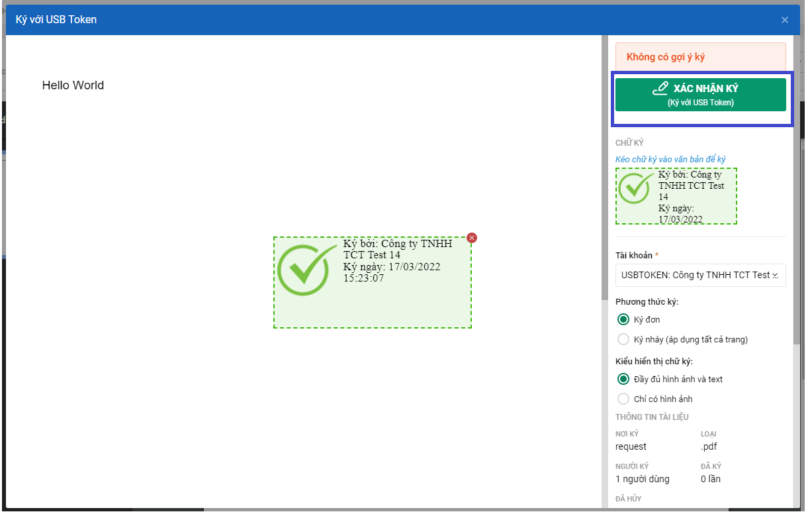812x516 pixels.
Task: Click '1 người dùng' under Người ký
Action: [642, 479]
